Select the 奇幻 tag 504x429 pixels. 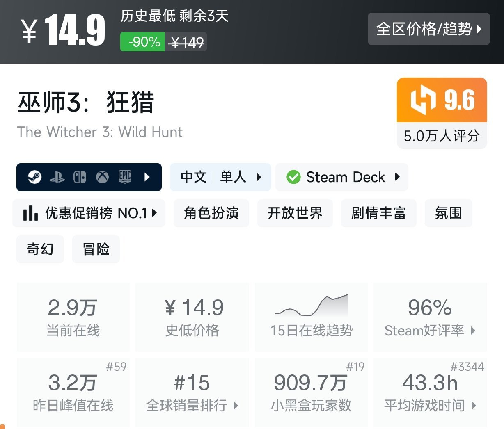tap(40, 249)
